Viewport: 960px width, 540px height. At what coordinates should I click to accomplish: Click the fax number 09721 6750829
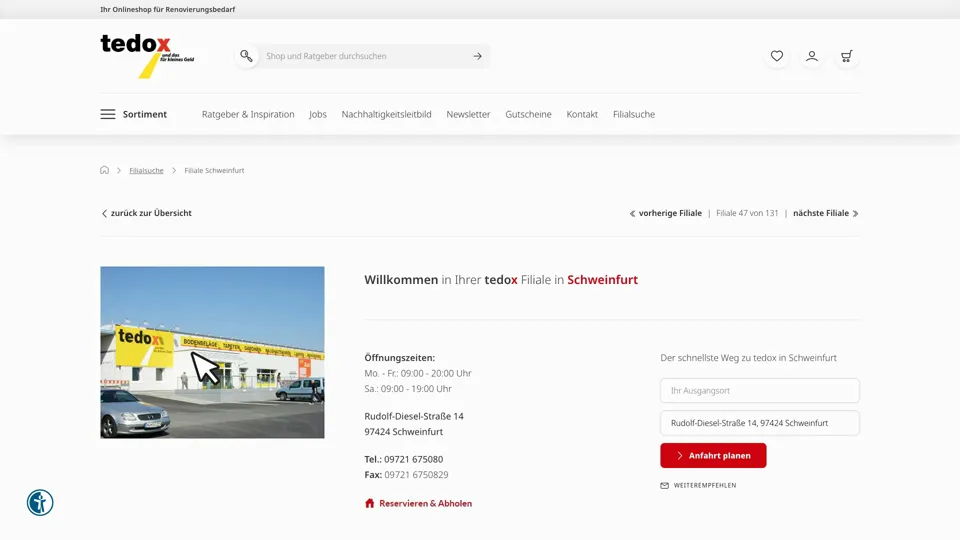pos(416,474)
